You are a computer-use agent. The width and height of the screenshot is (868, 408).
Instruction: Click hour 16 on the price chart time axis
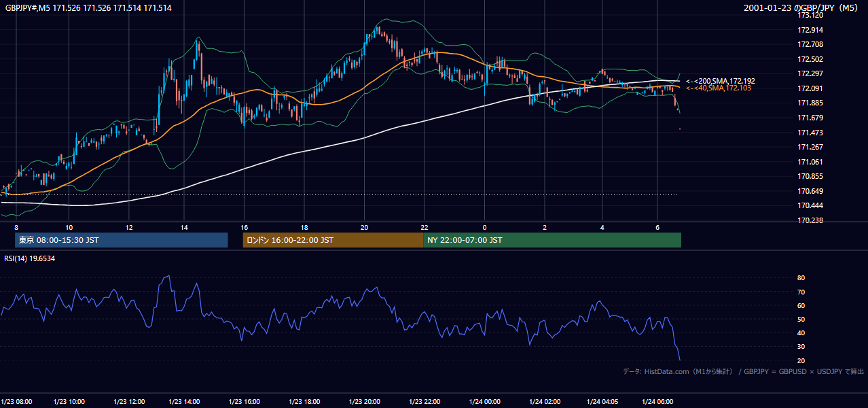245,227
